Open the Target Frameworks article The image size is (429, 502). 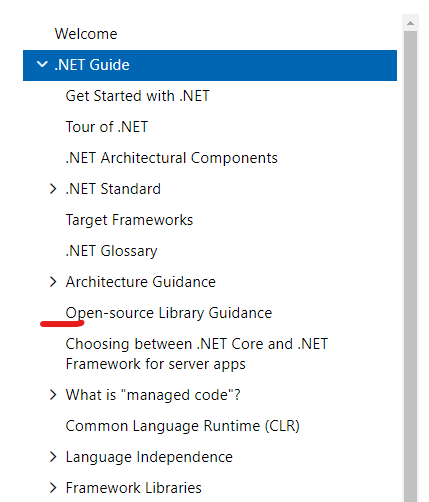click(x=129, y=220)
